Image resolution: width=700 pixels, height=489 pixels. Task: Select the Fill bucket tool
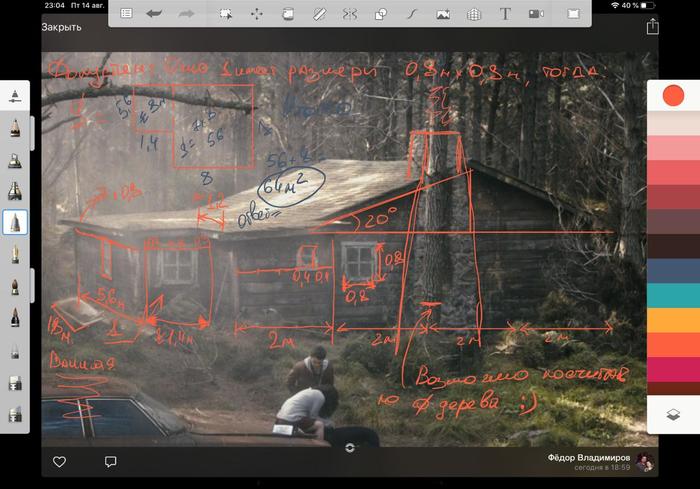288,14
